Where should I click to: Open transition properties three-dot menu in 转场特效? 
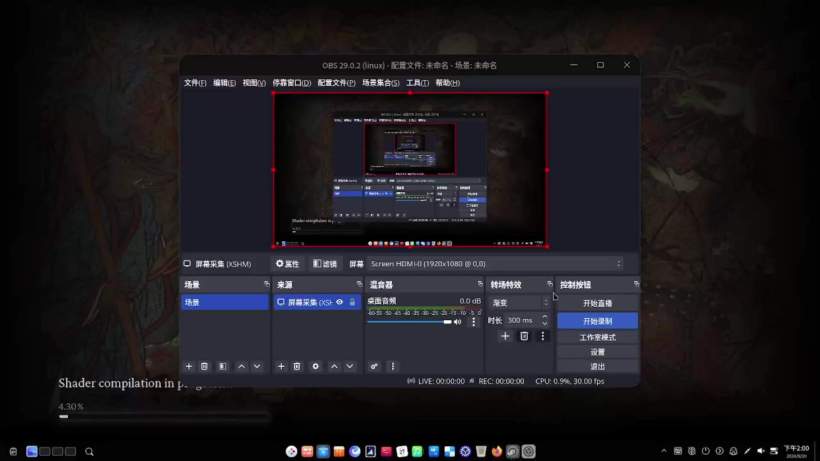point(542,336)
